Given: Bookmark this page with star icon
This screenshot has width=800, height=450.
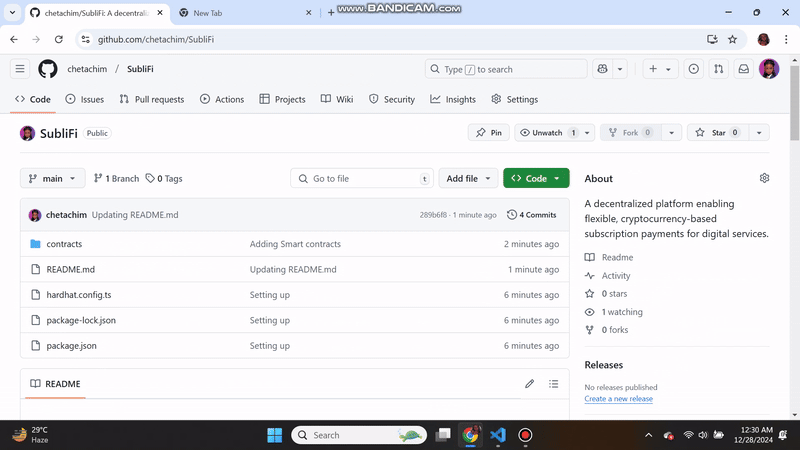Looking at the screenshot, I should (732, 39).
